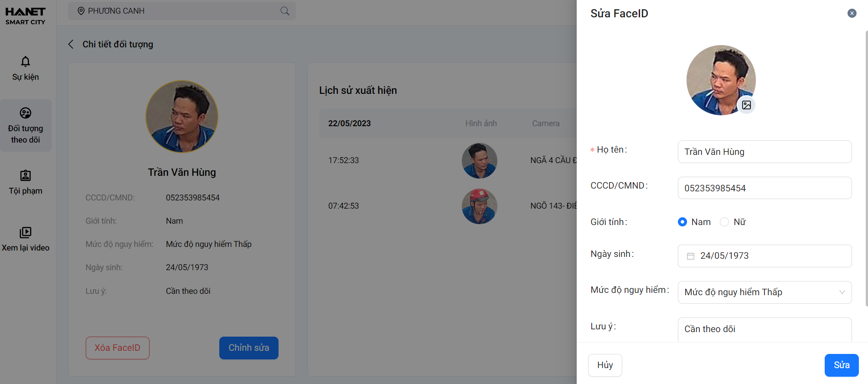Click the Sự kiện bell icon
This screenshot has height=384, width=868.
[26, 61]
